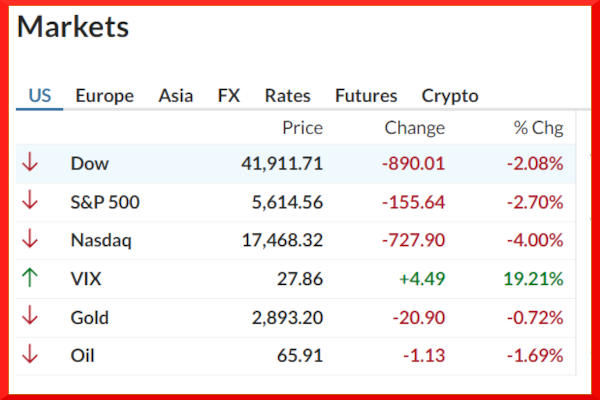Open the Oil commodity link
The image size is (600, 400).
click(x=84, y=356)
